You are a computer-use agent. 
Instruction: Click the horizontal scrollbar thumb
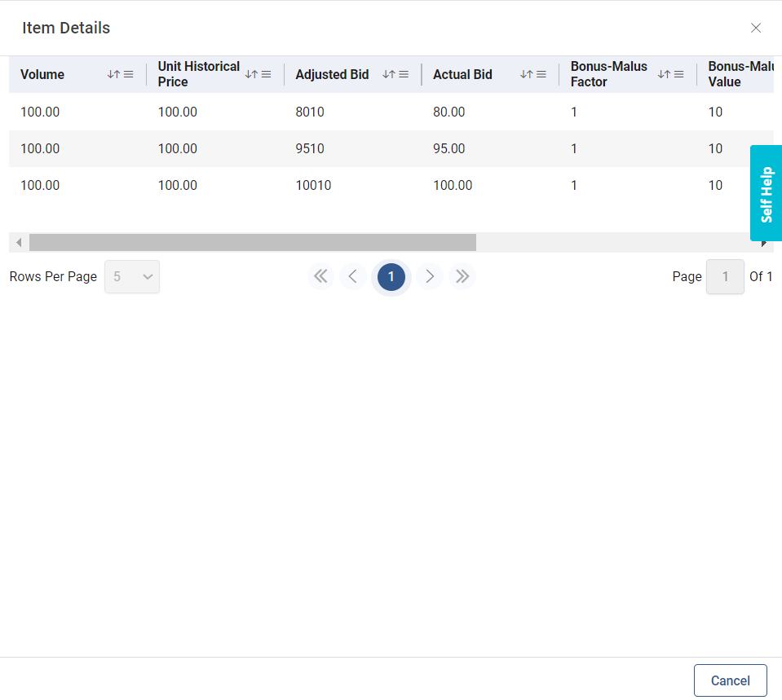point(253,243)
